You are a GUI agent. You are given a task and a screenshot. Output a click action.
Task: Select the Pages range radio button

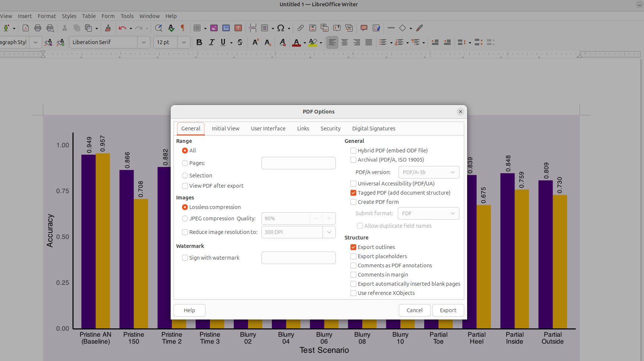185,163
